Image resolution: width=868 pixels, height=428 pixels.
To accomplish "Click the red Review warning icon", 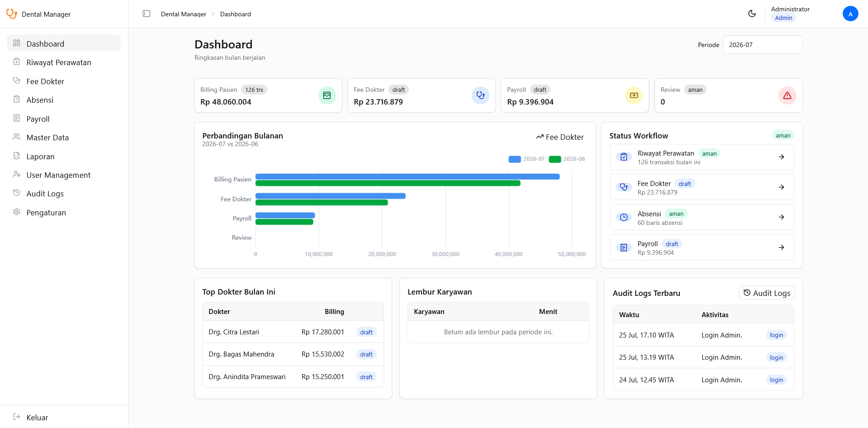I will pyautogui.click(x=787, y=95).
